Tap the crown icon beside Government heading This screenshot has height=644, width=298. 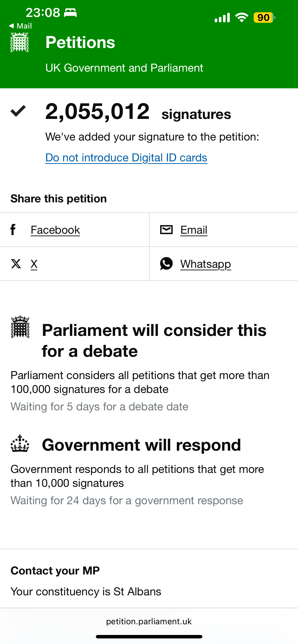click(20, 444)
